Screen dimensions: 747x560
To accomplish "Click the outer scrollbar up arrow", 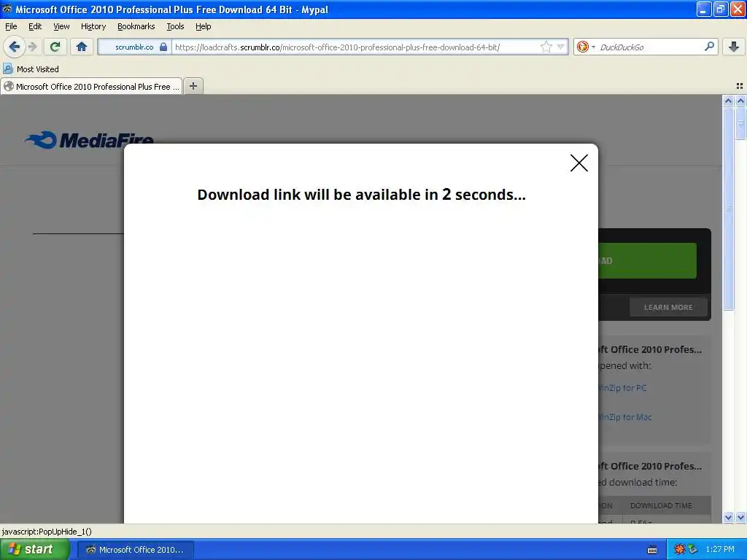I will click(740, 101).
